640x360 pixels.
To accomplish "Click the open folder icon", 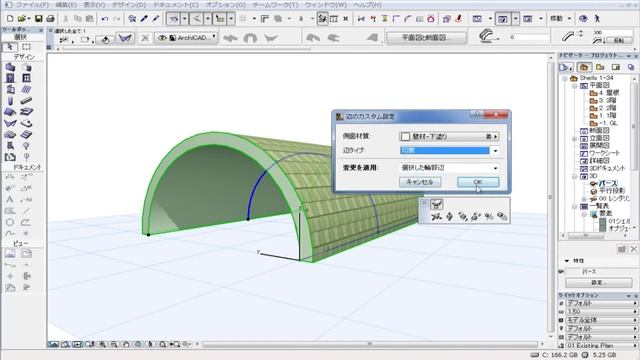I will 23,19.
